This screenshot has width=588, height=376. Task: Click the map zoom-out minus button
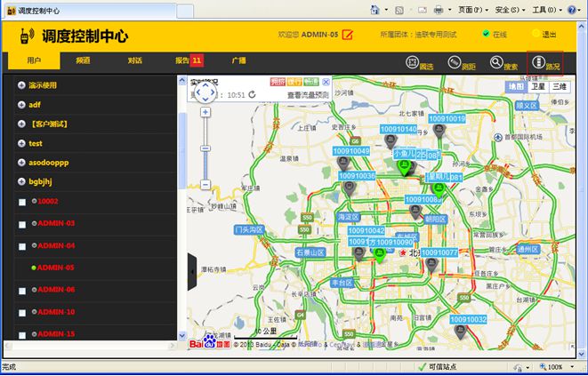pos(205,184)
